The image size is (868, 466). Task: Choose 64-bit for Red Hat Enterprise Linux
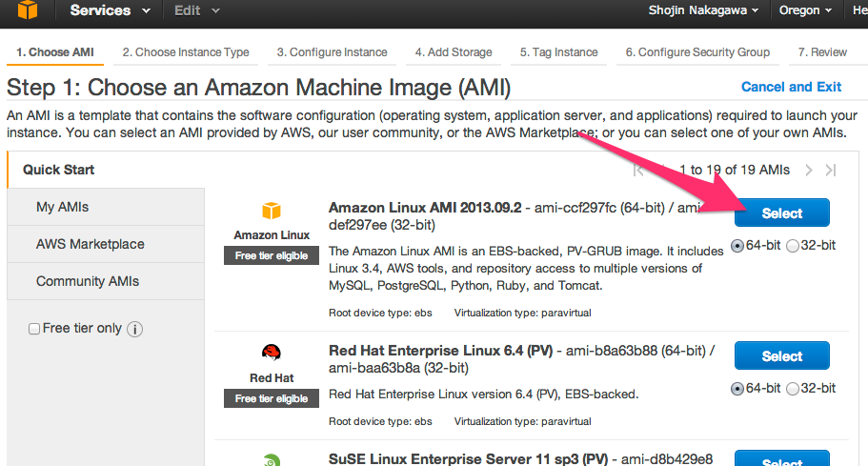tap(737, 389)
